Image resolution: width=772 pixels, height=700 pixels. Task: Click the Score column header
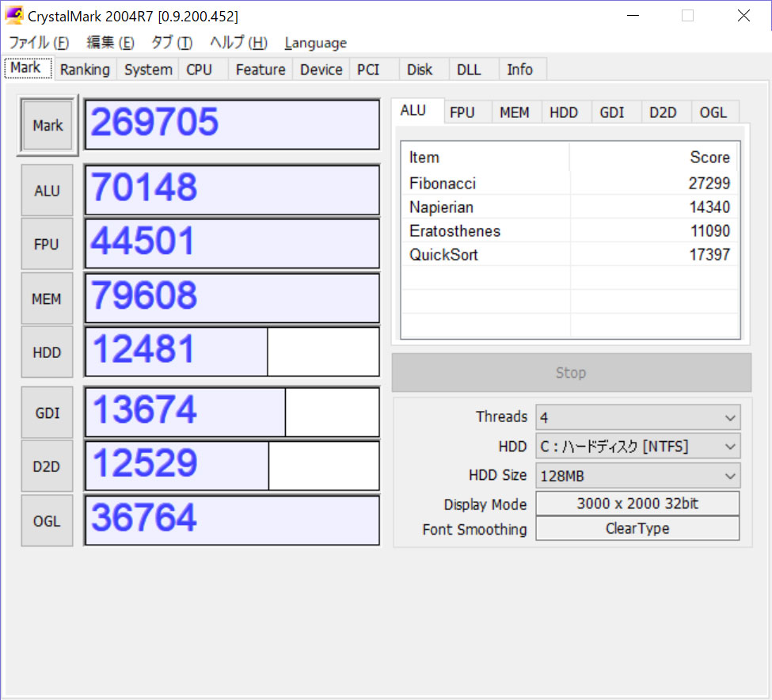[654, 157]
